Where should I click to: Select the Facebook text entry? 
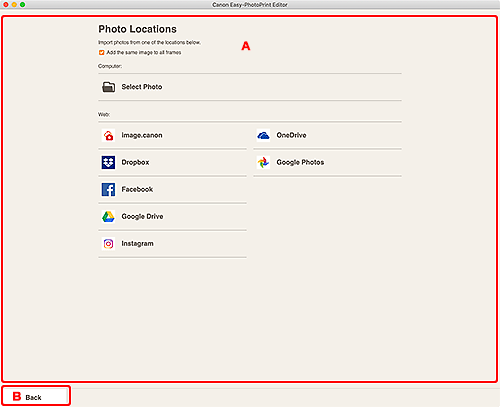tap(137, 189)
